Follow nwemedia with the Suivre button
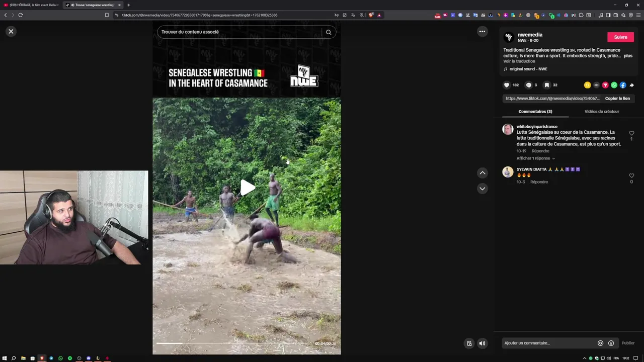This screenshot has height=362, width=644. 620,37
